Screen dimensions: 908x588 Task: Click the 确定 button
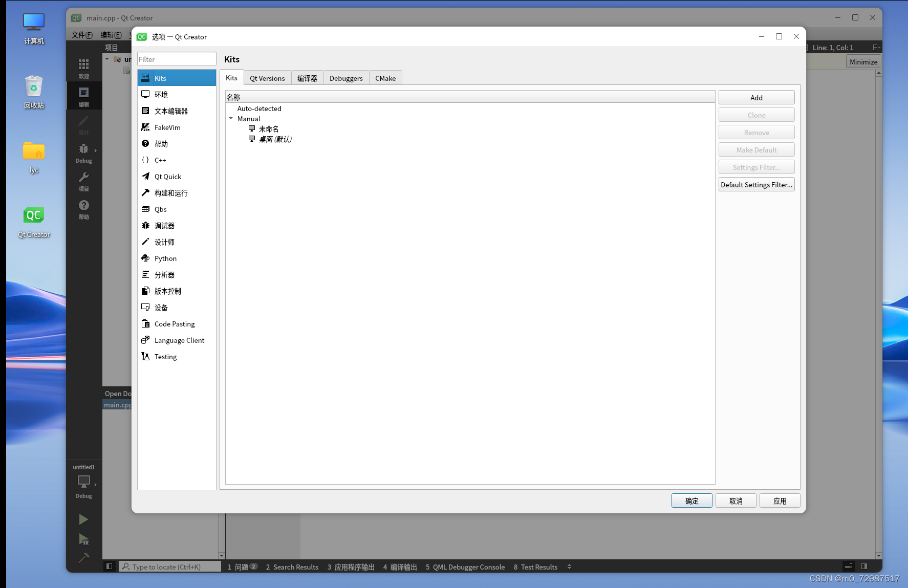[x=692, y=501]
